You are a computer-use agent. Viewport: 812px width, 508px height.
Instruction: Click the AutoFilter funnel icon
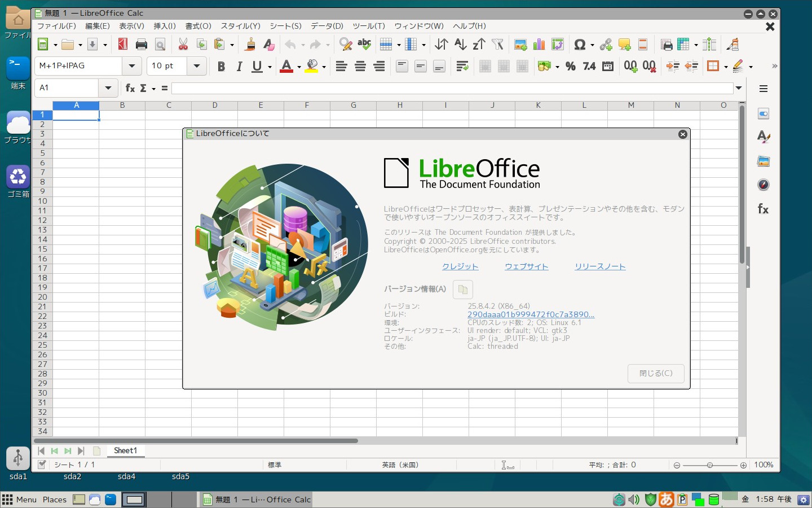point(497,45)
